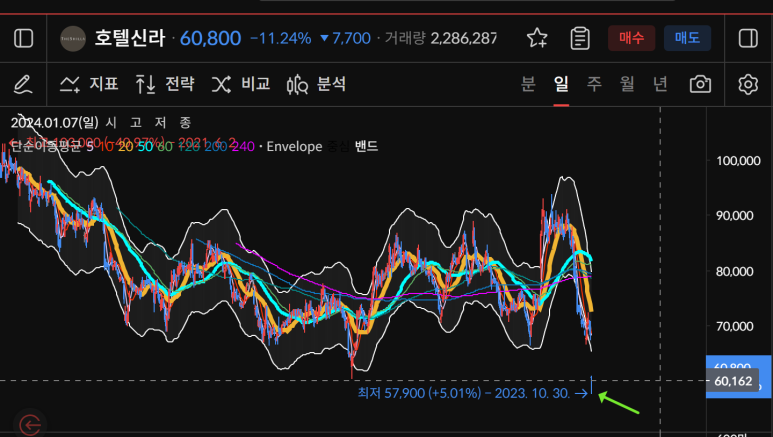Screen dimensions: 773x437
Task: Open chart settings gear icon
Action: (x=748, y=84)
